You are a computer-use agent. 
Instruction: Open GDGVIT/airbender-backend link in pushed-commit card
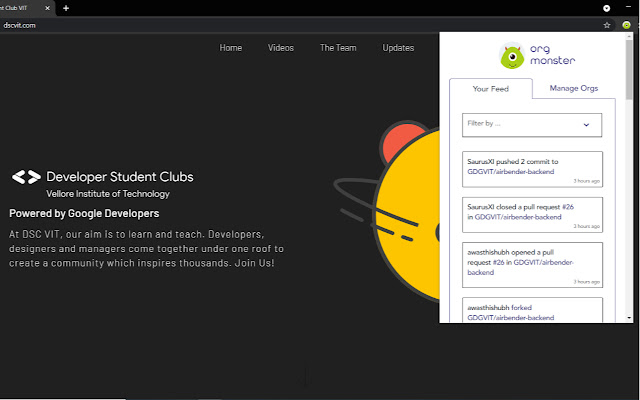coord(511,171)
